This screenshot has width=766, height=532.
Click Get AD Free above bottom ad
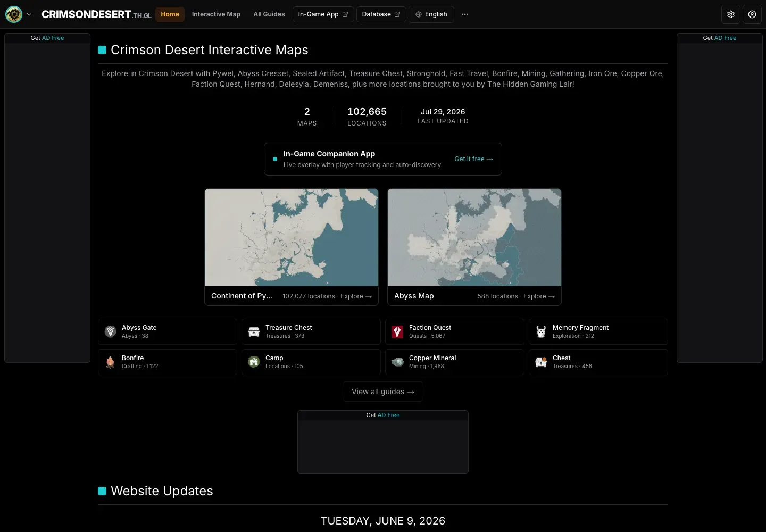(x=383, y=415)
